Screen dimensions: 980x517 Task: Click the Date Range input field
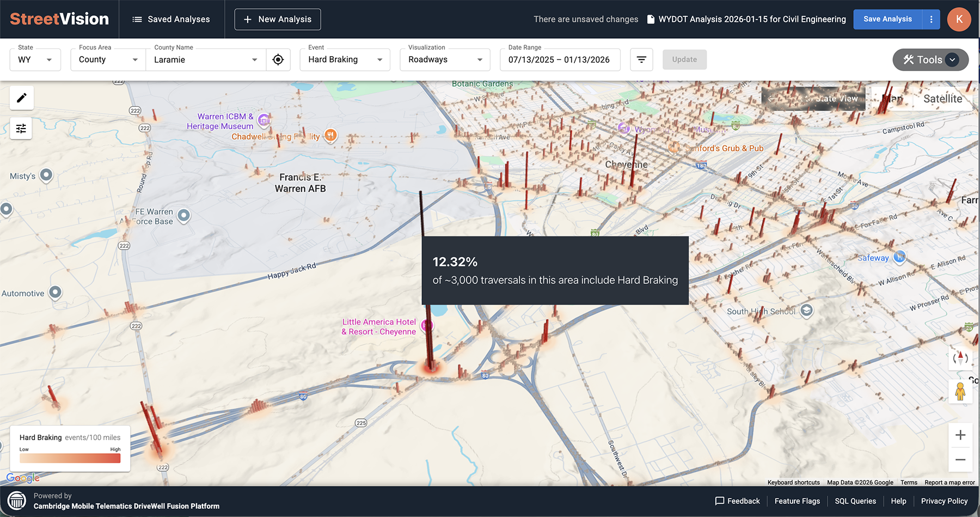point(560,59)
